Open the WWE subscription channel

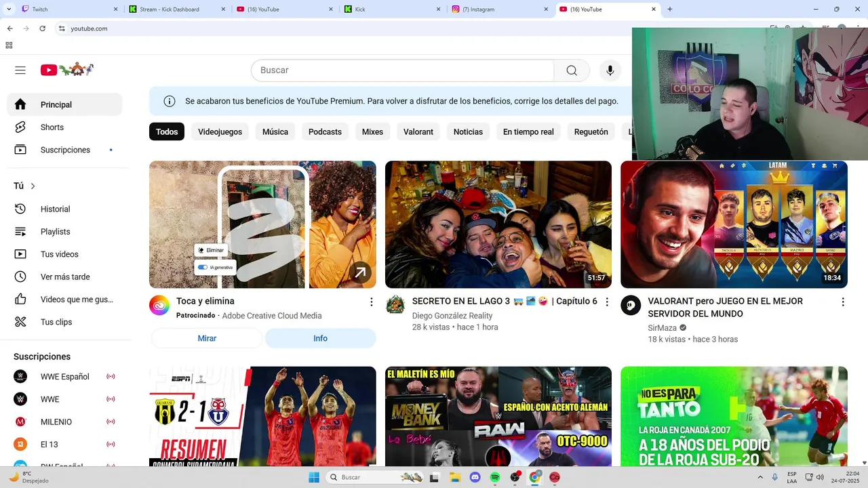64,399
